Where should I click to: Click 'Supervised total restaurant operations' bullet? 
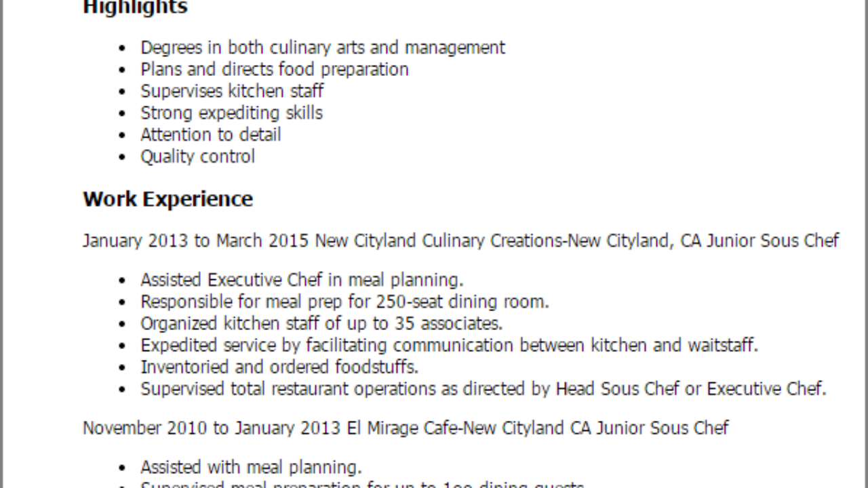coord(484,389)
